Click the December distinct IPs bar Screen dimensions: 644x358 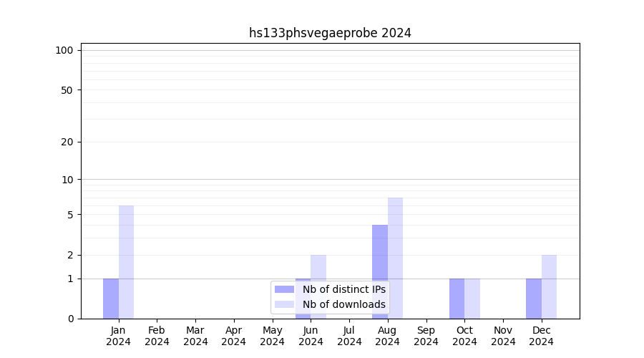pyautogui.click(x=534, y=299)
